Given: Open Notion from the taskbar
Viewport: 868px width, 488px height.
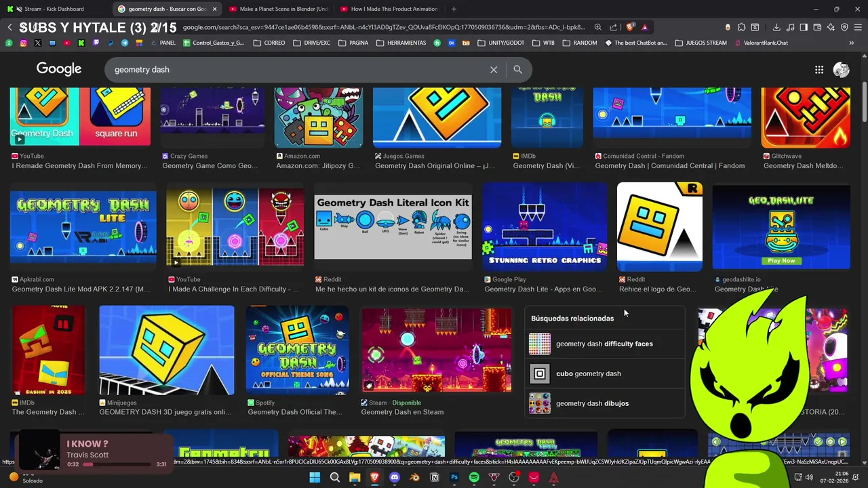Looking at the screenshot, I should pos(435,477).
